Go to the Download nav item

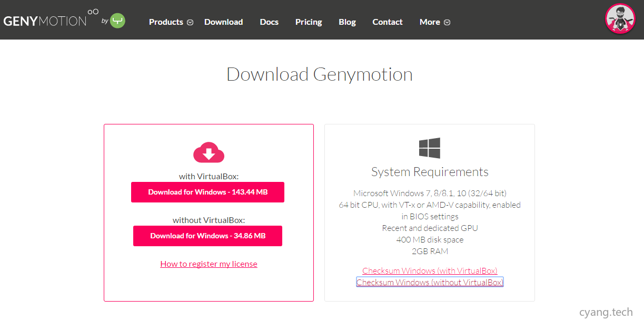223,22
